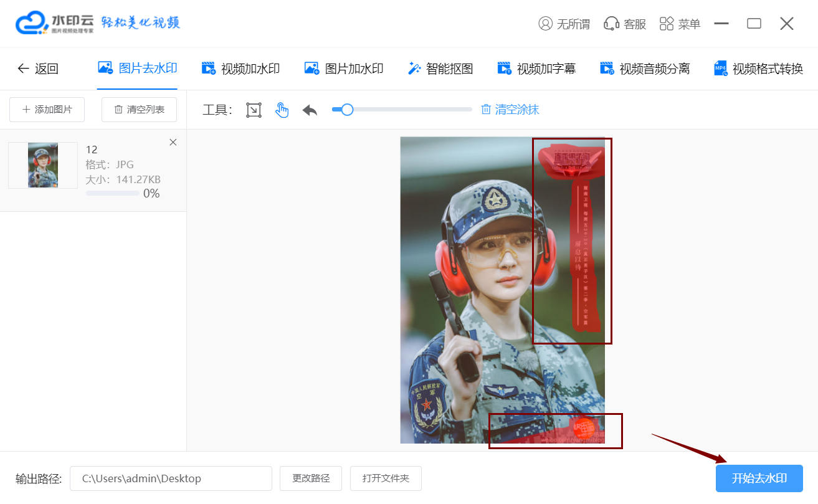
Task: Click file name 12 in list
Action: [x=92, y=150]
